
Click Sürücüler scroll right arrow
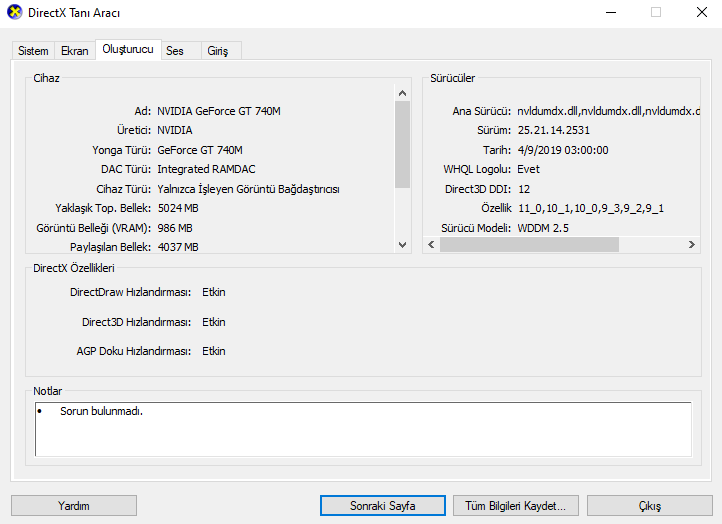click(692, 245)
